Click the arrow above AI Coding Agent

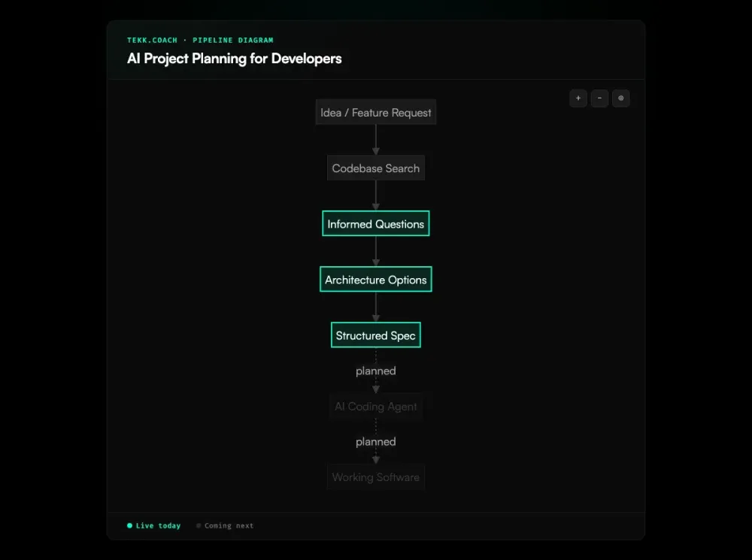click(375, 387)
